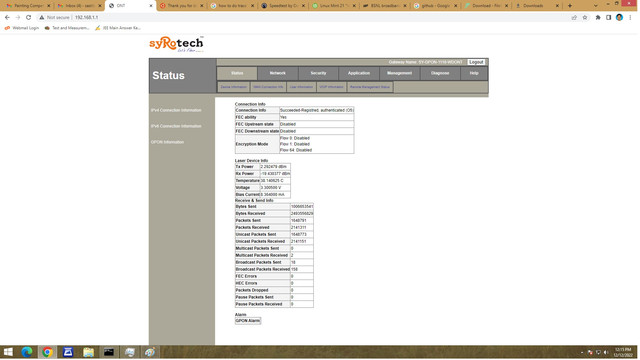Open File Explorer from the taskbar

pos(88,352)
